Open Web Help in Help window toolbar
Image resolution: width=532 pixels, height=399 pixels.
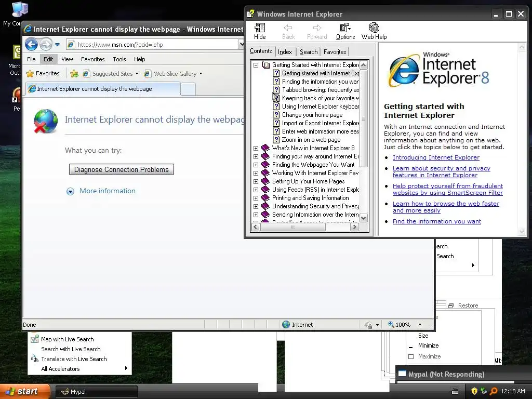374,31
